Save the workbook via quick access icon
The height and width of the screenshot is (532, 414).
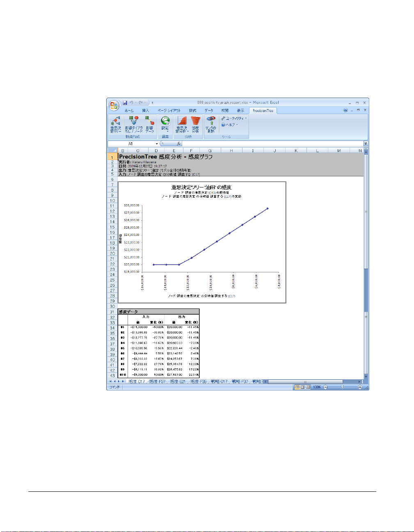tap(125, 103)
